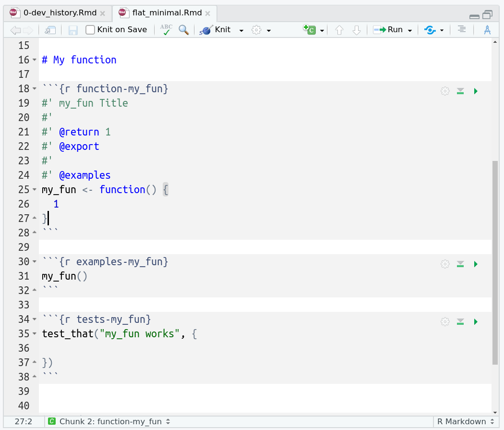Viewport: 504px width, 430px height.
Task: Close 0-dev_history.Rmd tab
Action: [x=103, y=13]
